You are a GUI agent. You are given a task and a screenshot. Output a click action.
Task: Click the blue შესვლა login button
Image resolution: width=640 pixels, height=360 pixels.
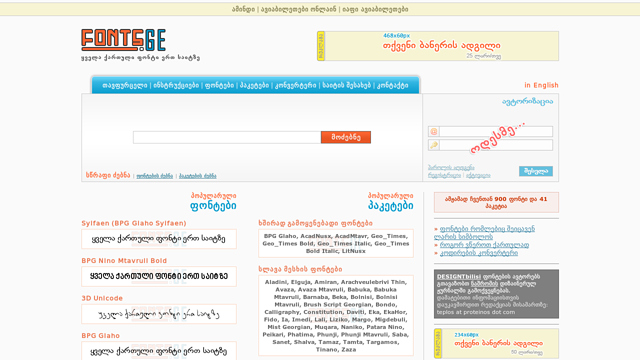tap(536, 171)
